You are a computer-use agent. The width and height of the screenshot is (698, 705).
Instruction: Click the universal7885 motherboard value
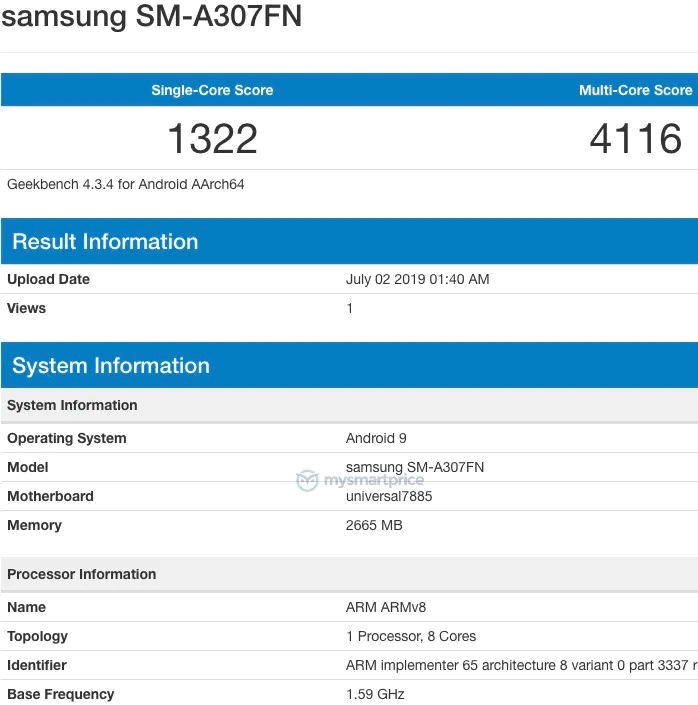[x=389, y=496]
